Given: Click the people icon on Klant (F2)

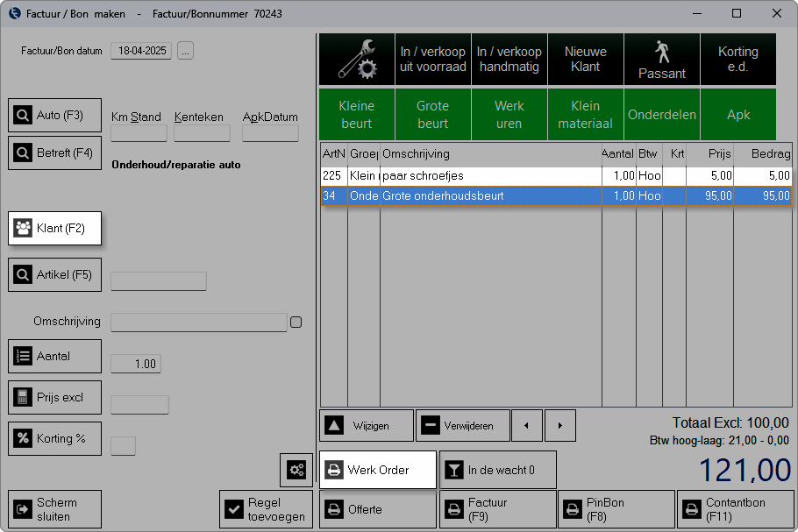Looking at the screenshot, I should [x=23, y=228].
